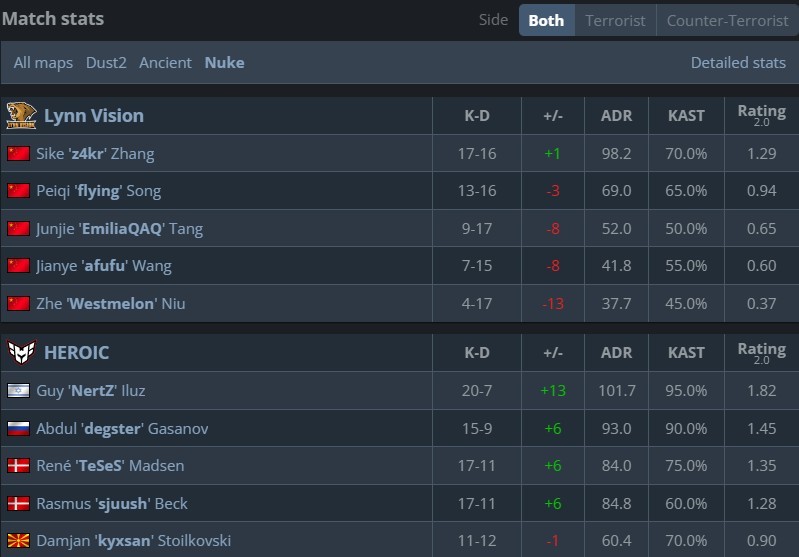Click the HEROIC Rating 2.0 column header
Image resolution: width=799 pixels, height=557 pixels.
point(761,352)
